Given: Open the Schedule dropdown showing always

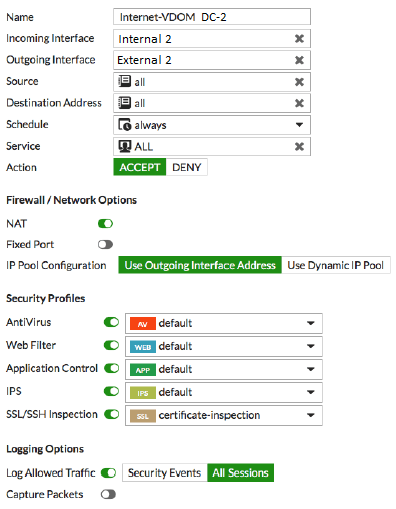Looking at the screenshot, I should [212, 125].
